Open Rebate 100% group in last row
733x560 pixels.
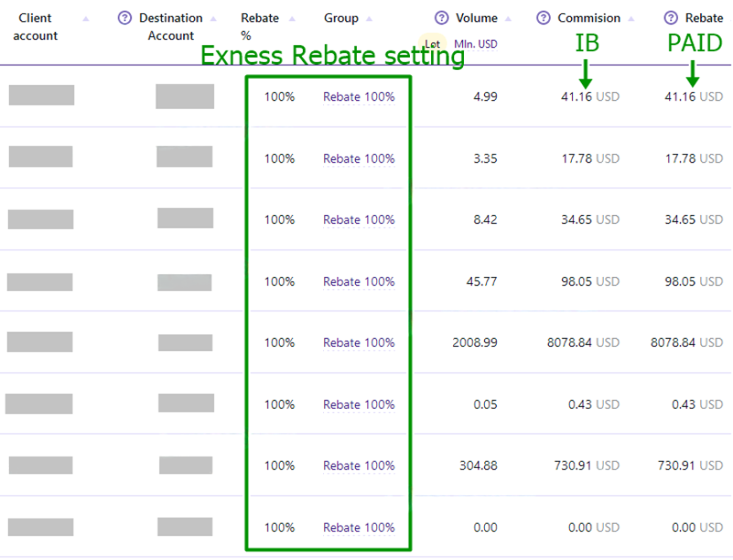[x=359, y=527]
